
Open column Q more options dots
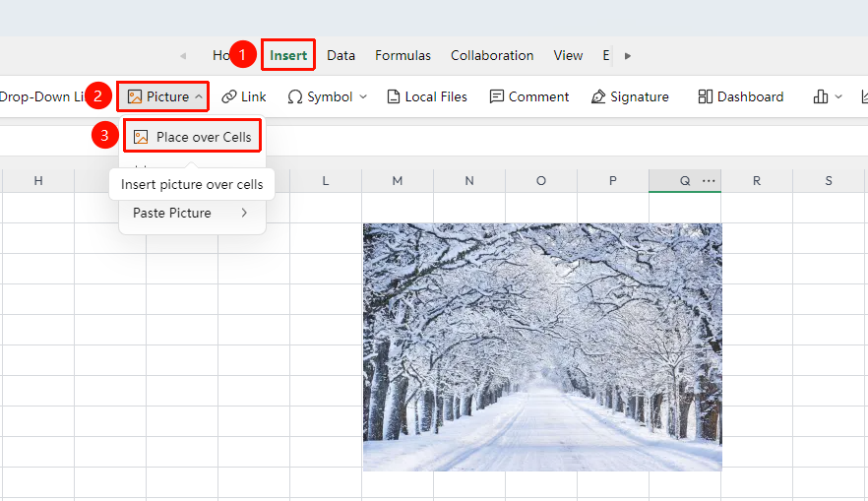point(709,181)
